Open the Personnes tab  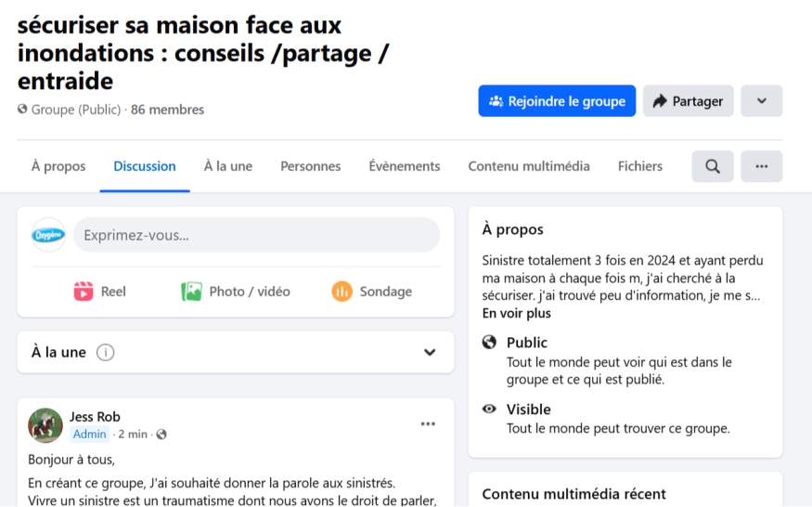click(310, 166)
